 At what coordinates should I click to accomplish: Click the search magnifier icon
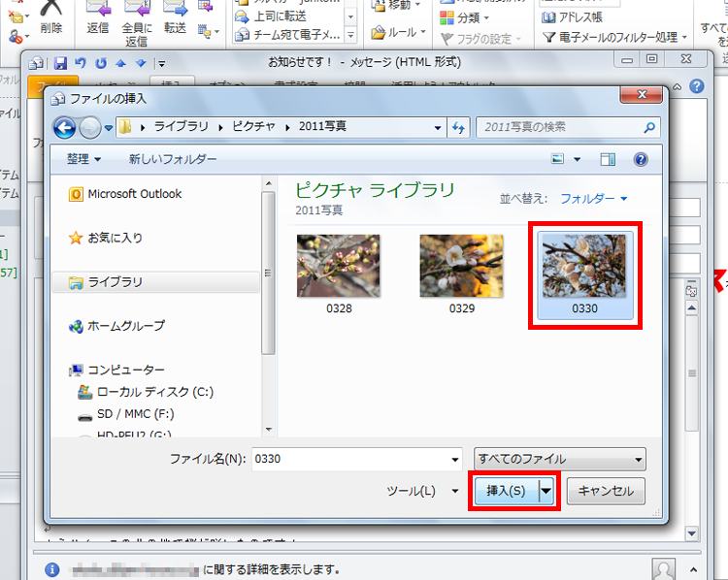pos(649,127)
